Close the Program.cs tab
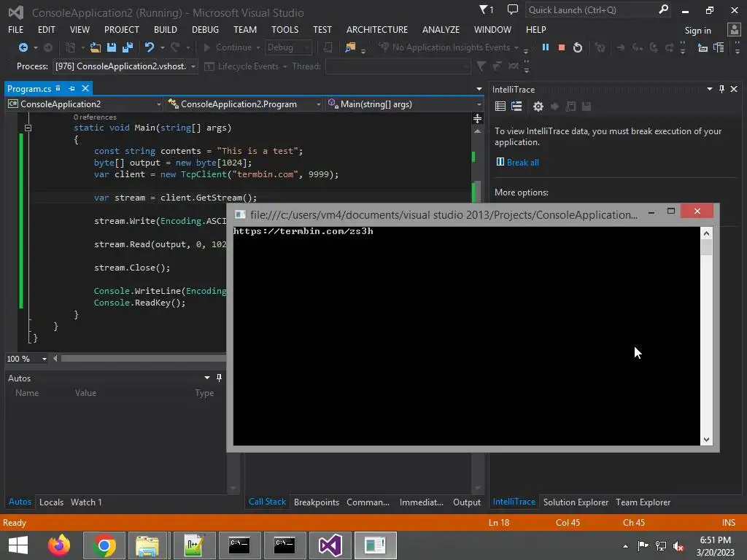 (x=85, y=88)
